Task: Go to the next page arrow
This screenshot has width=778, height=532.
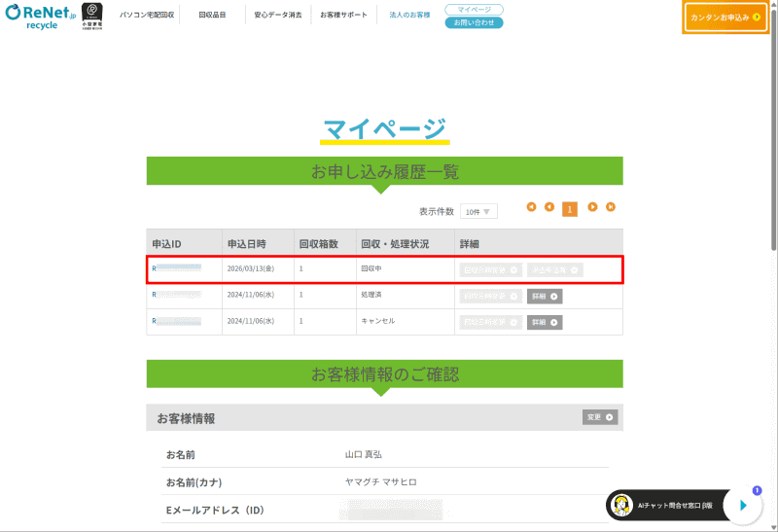Action: (592, 207)
